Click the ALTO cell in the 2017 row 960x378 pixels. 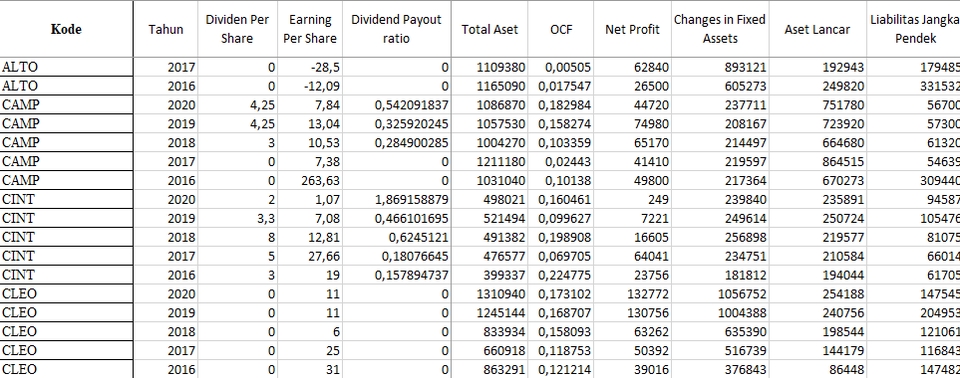coord(66,67)
